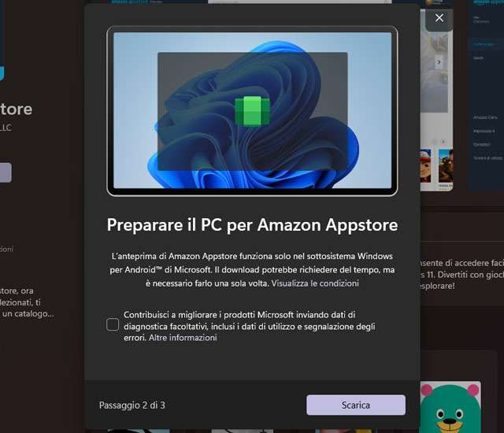The image size is (504, 433).
Task: Close the Amazon Appstore setup dialog
Action: pyautogui.click(x=439, y=18)
